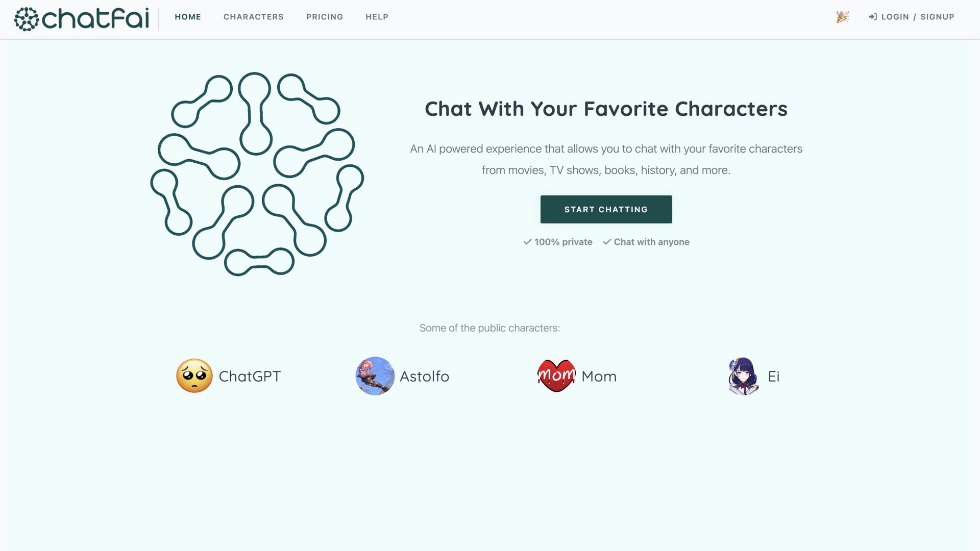
Task: Click the party popper icon
Action: pos(842,17)
